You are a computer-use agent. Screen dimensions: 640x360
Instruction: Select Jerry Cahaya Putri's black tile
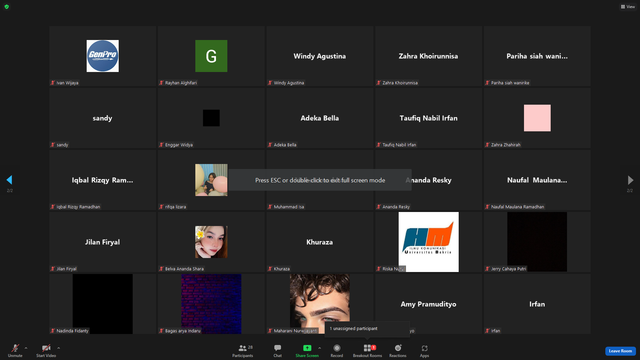click(x=537, y=242)
